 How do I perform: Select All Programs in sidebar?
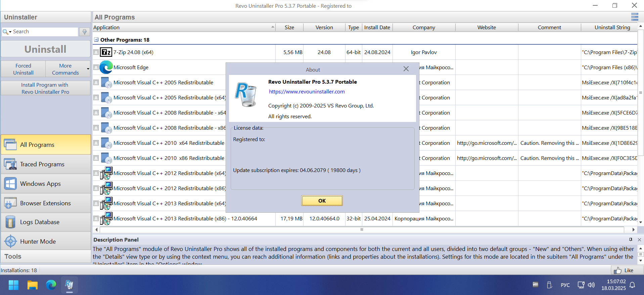46,144
